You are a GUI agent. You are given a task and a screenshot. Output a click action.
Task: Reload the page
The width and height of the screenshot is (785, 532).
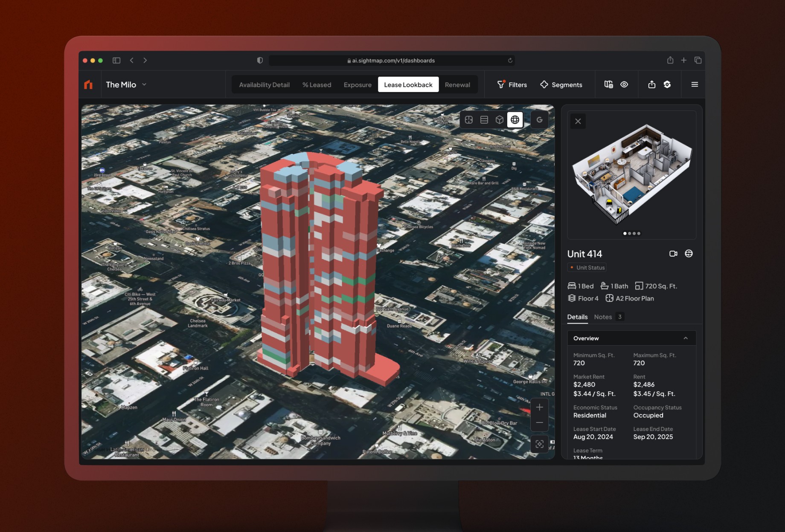510,61
